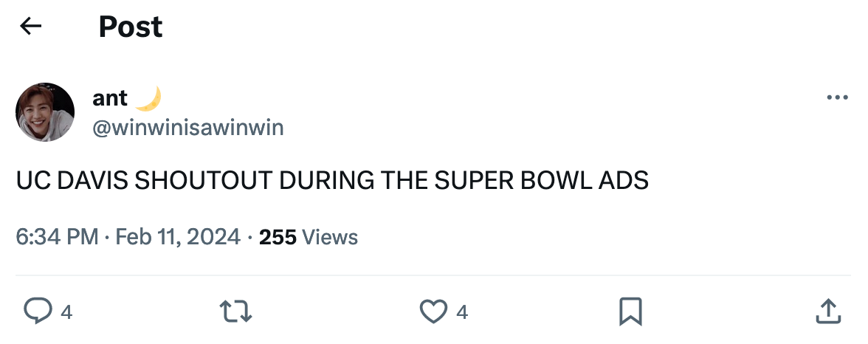Open the profile picture of ant
The width and height of the screenshot is (868, 344).
pos(45,112)
